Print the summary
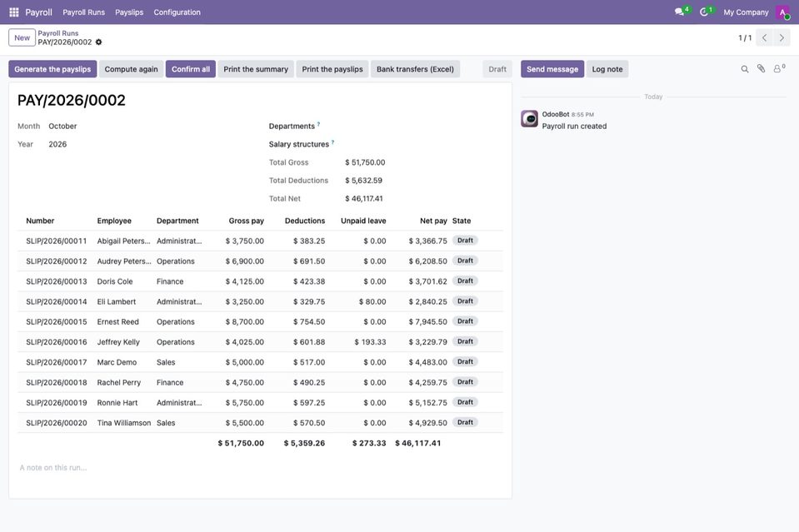The width and height of the screenshot is (799, 532). point(256,69)
